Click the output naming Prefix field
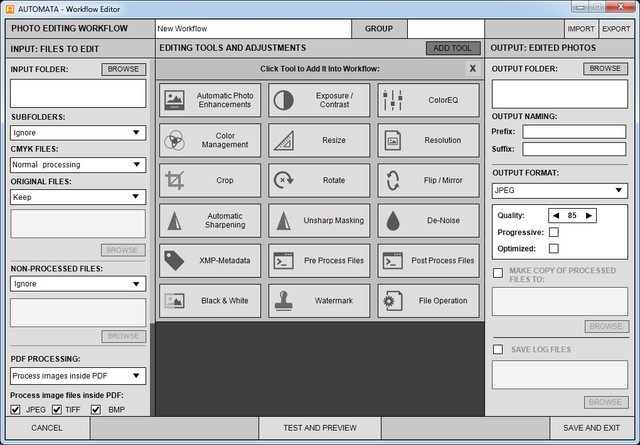This screenshot has width=640, height=445. pyautogui.click(x=573, y=131)
